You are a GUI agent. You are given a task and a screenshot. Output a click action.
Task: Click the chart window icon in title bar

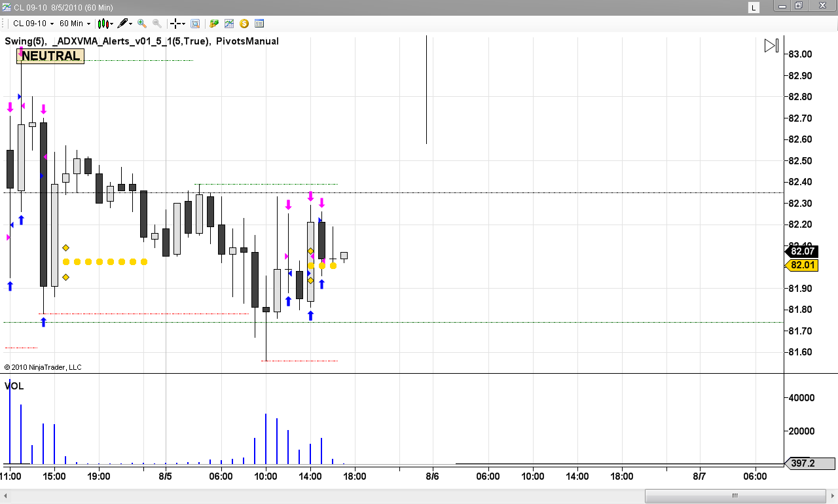pyautogui.click(x=6, y=7)
